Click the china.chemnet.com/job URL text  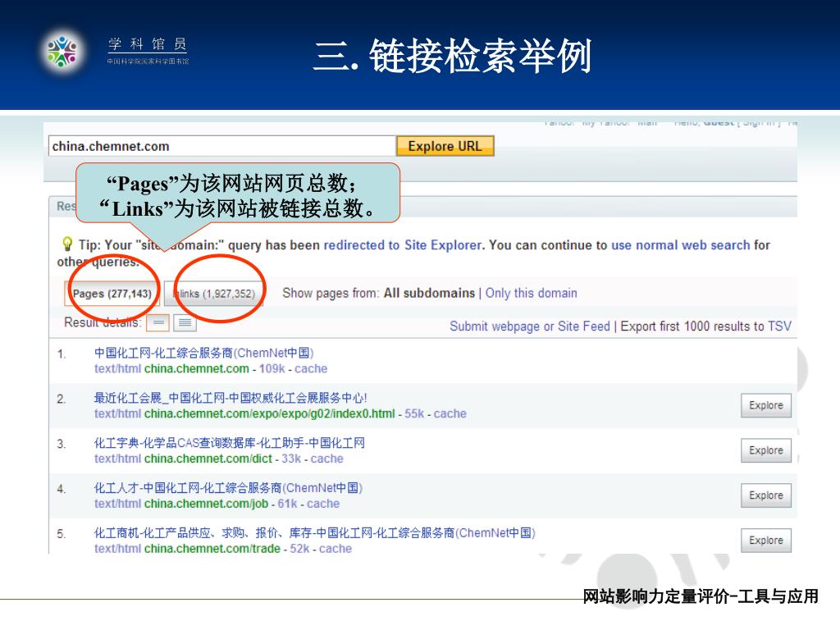click(206, 504)
